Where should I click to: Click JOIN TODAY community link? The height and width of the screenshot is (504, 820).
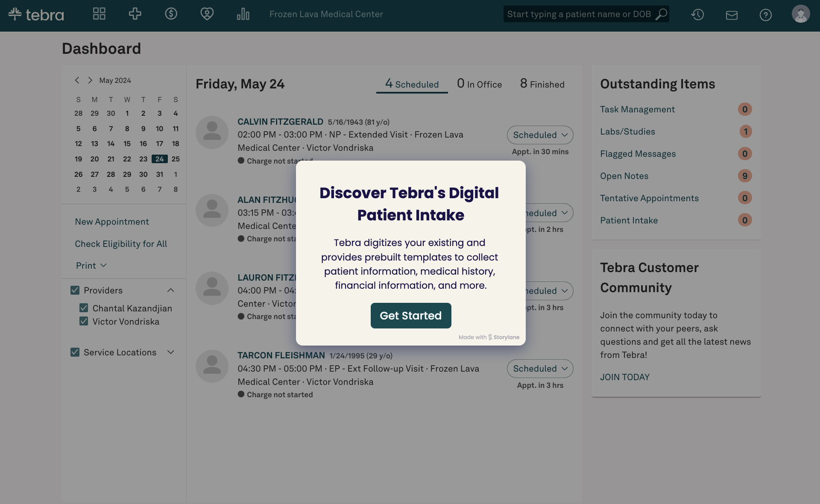click(625, 377)
